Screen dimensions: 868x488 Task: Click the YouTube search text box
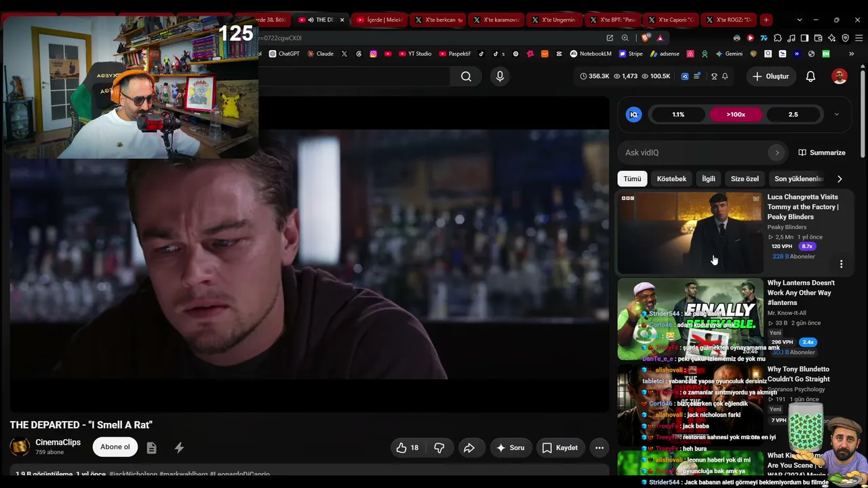pyautogui.click(x=354, y=77)
